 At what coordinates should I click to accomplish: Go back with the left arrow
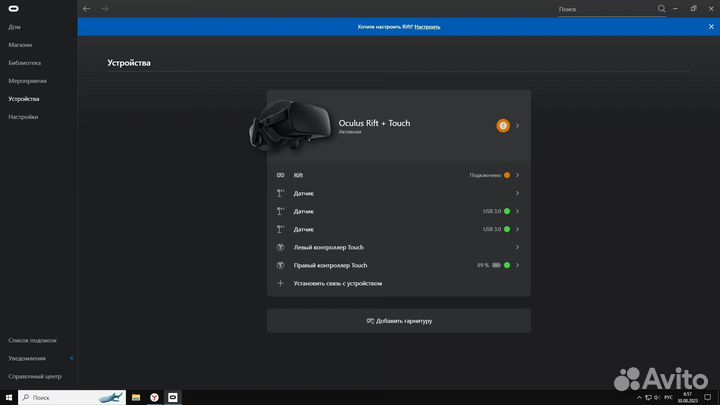click(x=86, y=9)
